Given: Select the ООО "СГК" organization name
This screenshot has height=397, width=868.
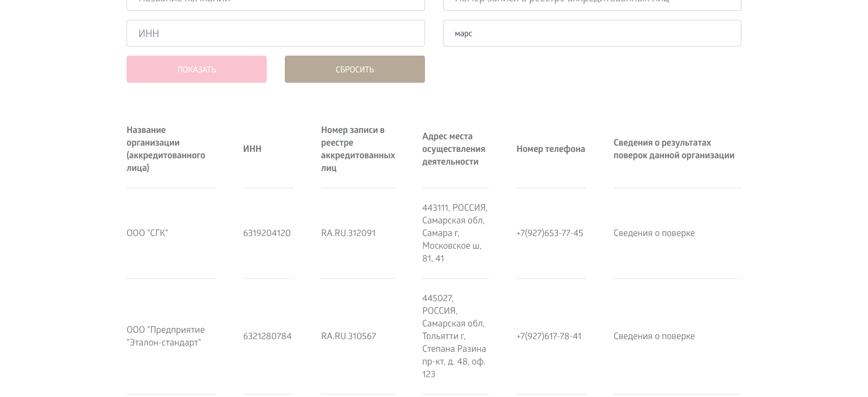Looking at the screenshot, I should (x=147, y=233).
